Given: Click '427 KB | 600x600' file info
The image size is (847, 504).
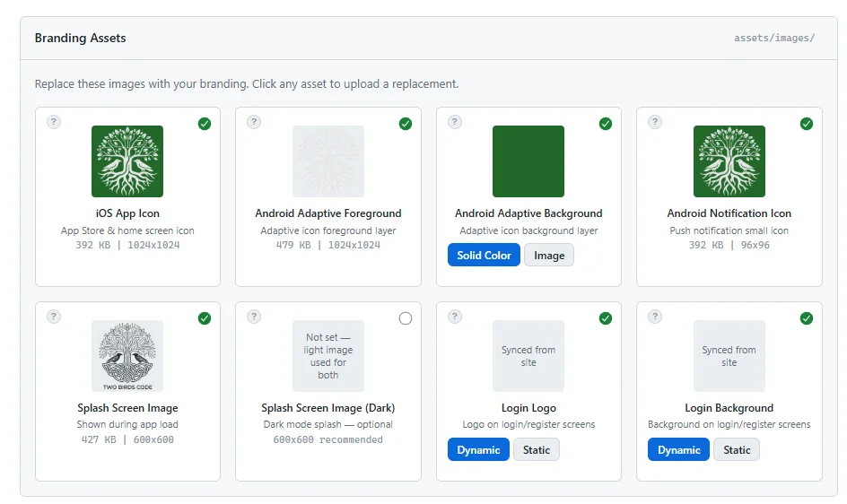Looking at the screenshot, I should [x=127, y=439].
